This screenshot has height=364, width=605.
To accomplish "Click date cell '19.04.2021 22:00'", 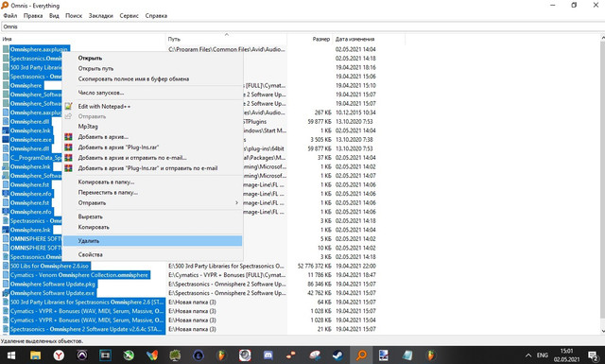I will pos(355,266).
